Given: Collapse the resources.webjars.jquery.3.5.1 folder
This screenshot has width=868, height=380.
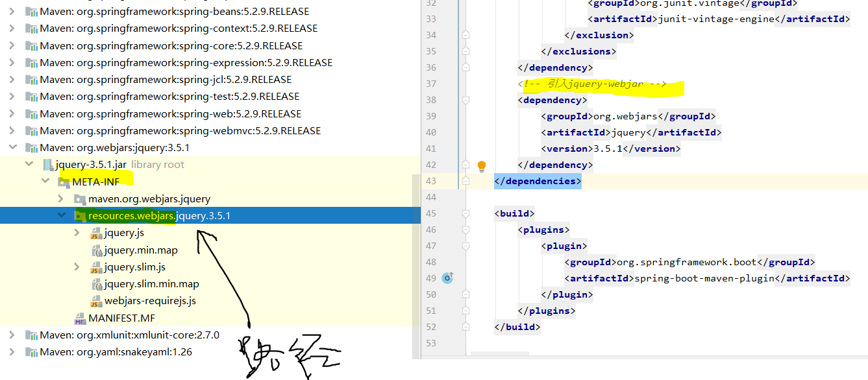Looking at the screenshot, I should point(61,215).
